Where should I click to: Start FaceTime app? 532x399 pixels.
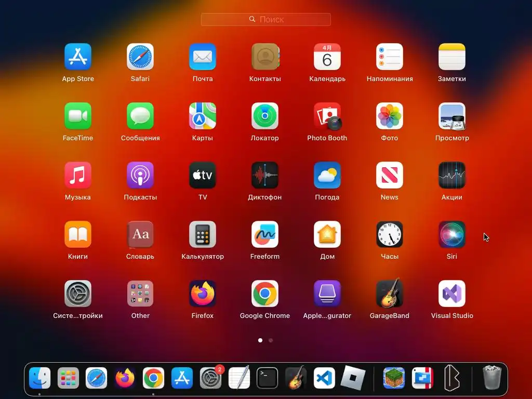coord(78,116)
